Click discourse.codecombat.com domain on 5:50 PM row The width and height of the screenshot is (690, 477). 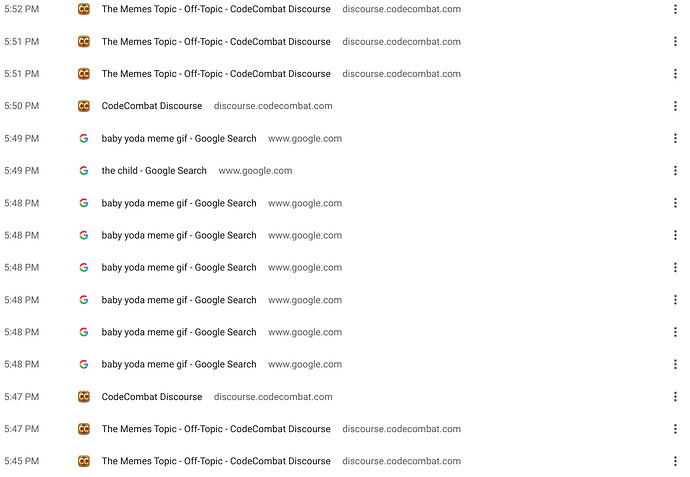(x=273, y=106)
